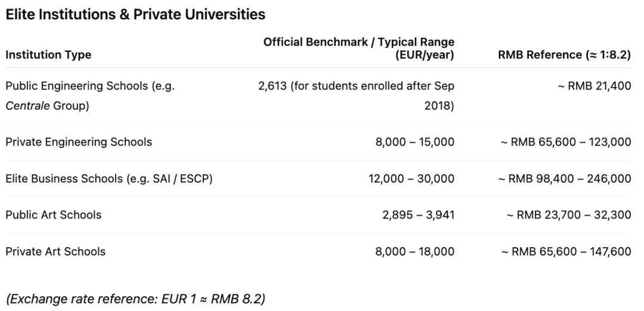644x311 pixels.
Task: Click the 'Private Engineering Schools' row label
Action: pyautogui.click(x=79, y=142)
